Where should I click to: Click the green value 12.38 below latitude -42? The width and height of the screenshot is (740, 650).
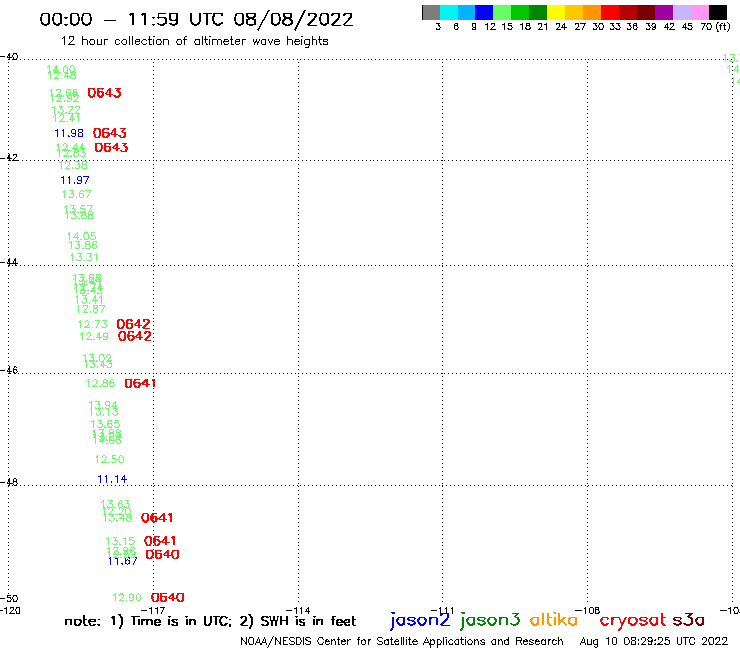(x=73, y=165)
